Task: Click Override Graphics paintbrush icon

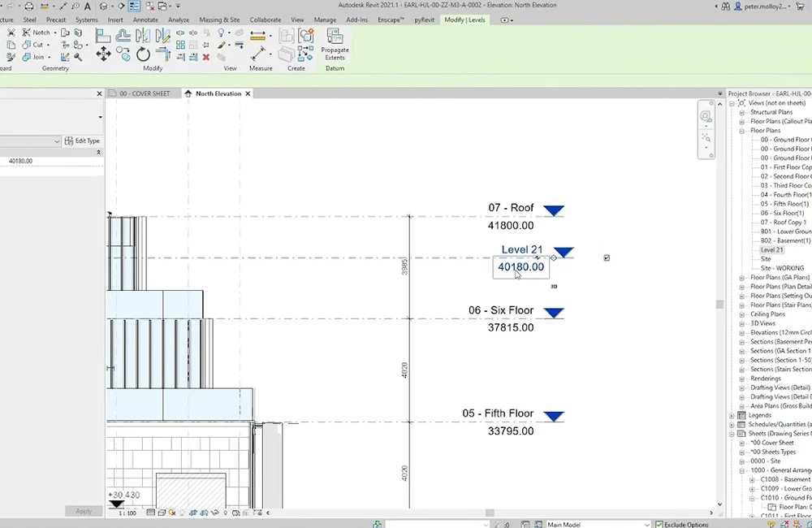Action: [x=222, y=45]
